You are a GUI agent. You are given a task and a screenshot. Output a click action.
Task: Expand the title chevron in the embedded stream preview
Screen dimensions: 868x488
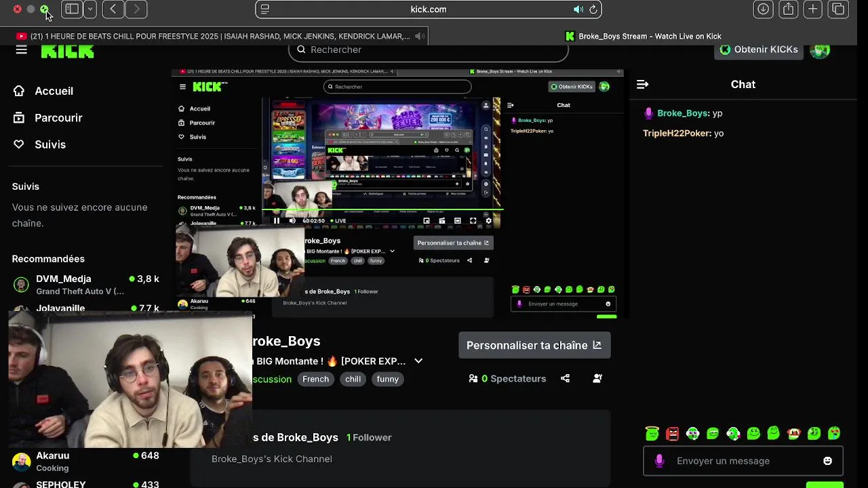tap(392, 251)
